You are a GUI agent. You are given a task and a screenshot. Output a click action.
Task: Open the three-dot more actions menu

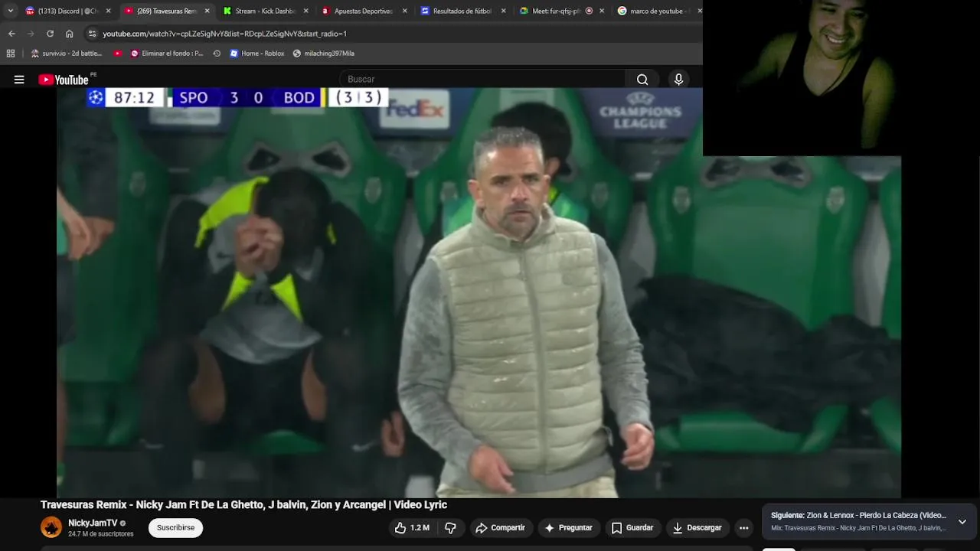[x=743, y=528]
